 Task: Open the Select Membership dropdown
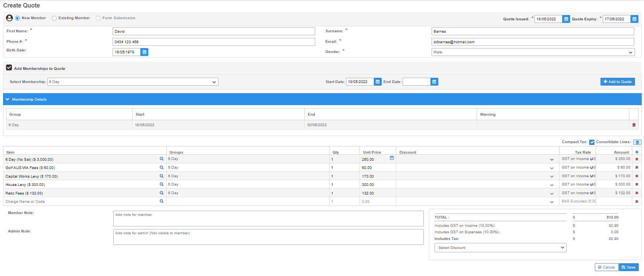133,82
